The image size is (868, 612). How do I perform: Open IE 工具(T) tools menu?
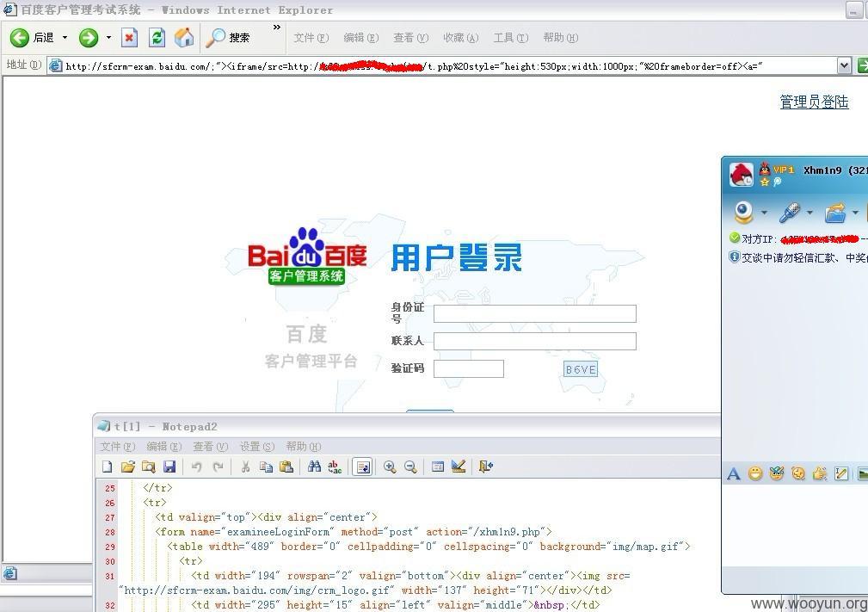(x=511, y=38)
